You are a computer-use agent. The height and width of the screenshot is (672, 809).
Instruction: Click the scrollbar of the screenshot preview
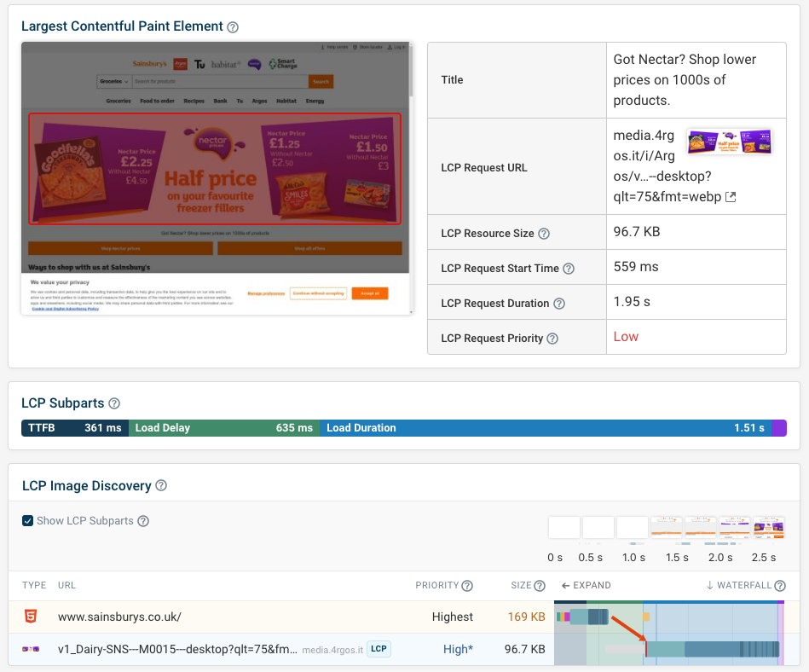[x=411, y=178]
